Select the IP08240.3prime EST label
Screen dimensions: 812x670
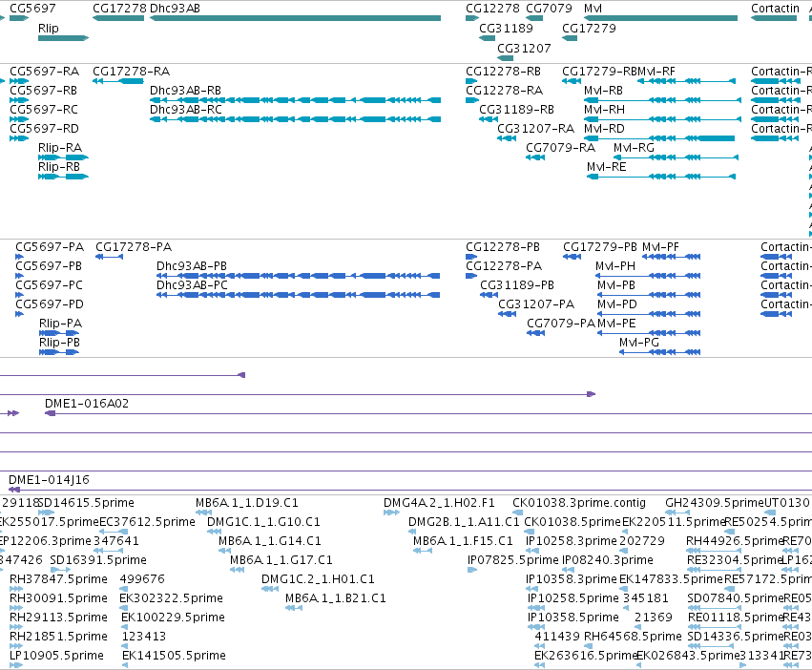click(608, 560)
